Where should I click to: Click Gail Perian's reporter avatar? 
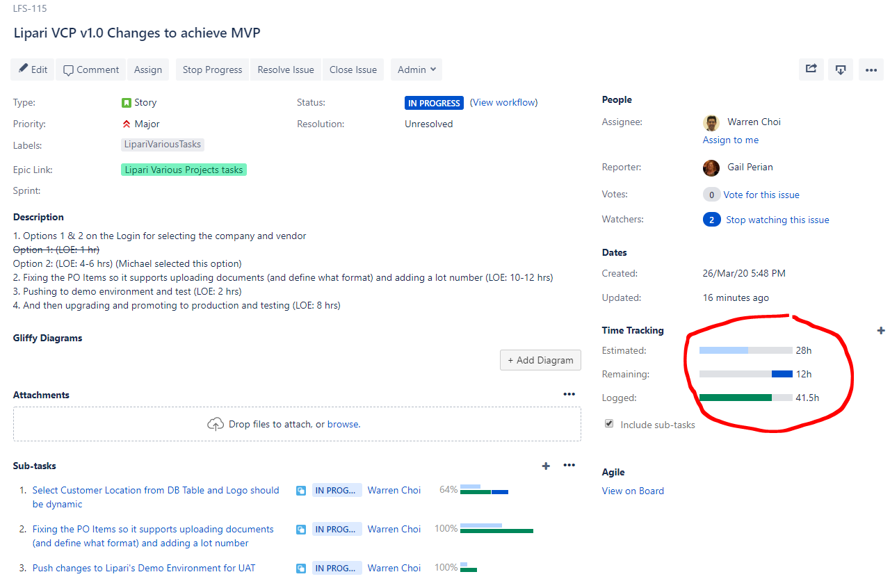click(711, 168)
